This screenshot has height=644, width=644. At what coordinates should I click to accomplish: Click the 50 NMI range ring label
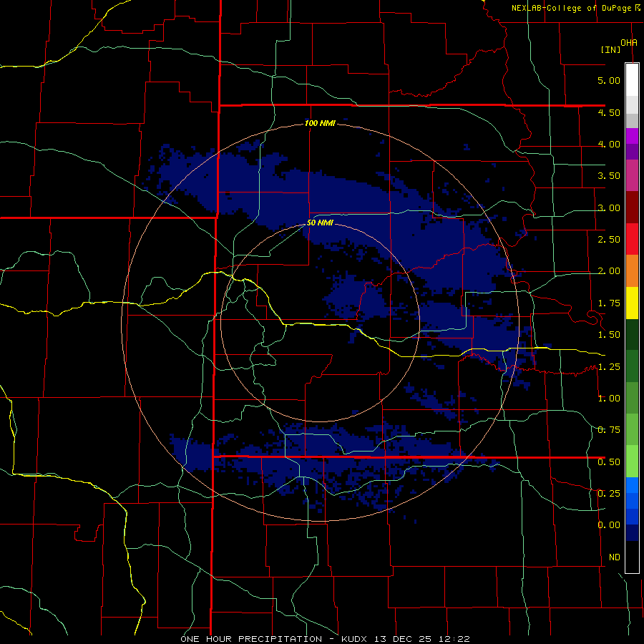(x=320, y=223)
